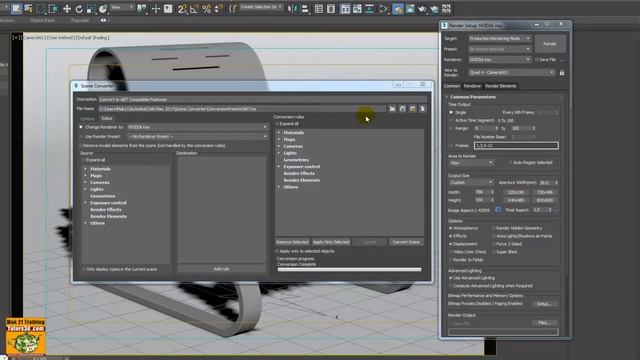Open the Output Size Custom dropdown
The image size is (640, 360).
[471, 182]
